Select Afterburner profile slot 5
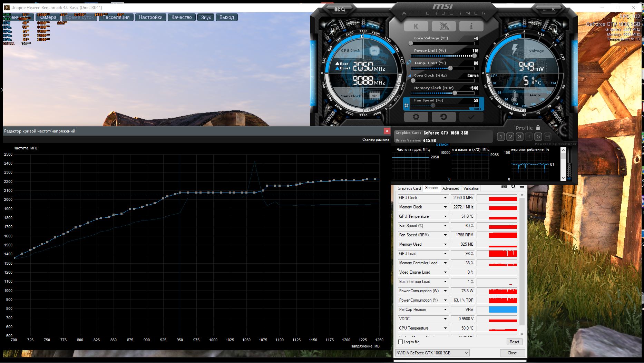The image size is (644, 363). coord(538,137)
